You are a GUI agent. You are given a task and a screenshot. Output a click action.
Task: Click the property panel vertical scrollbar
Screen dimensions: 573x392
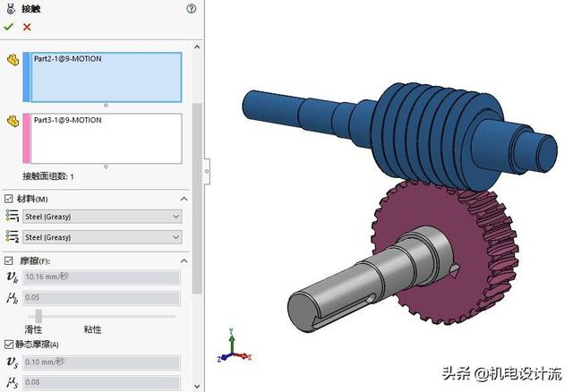(197, 199)
